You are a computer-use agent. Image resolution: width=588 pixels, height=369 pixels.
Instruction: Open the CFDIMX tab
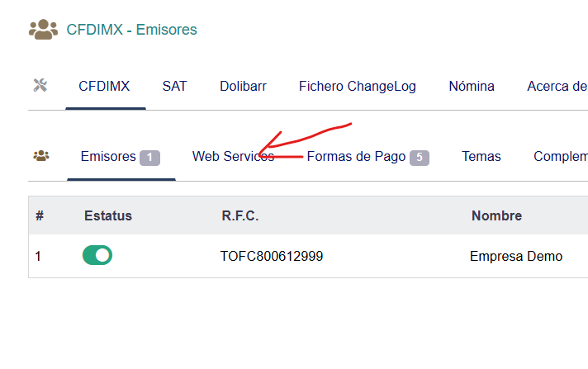pyautogui.click(x=104, y=86)
